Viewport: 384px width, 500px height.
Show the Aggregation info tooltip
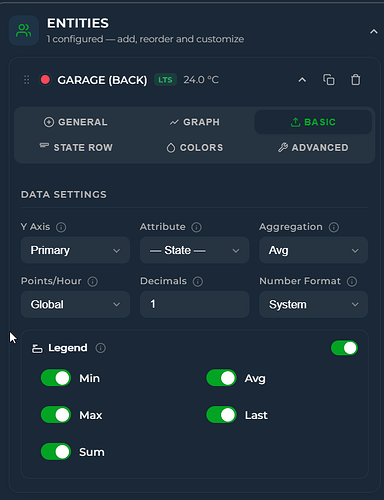[x=334, y=227]
